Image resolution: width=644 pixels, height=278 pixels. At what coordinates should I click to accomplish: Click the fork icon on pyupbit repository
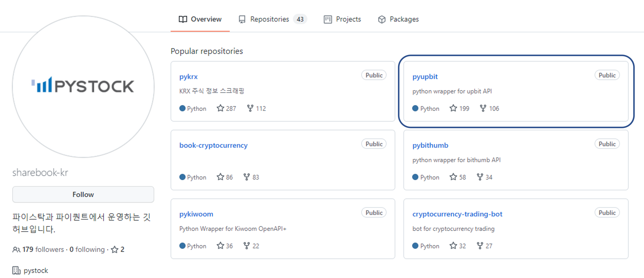pos(483,108)
